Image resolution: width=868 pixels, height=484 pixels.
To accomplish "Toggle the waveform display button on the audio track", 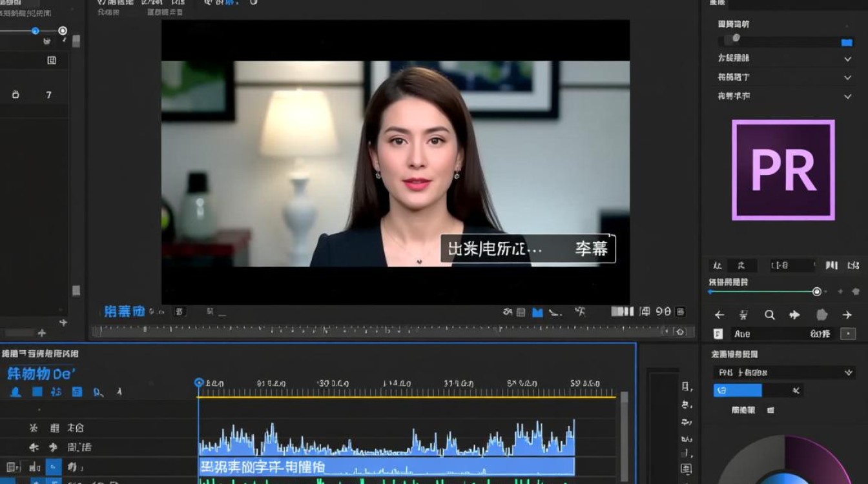I will [x=34, y=467].
